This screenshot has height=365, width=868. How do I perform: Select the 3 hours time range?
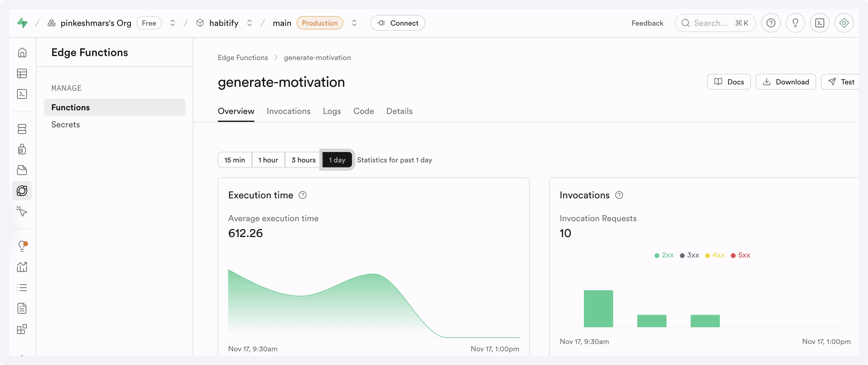pyautogui.click(x=303, y=160)
